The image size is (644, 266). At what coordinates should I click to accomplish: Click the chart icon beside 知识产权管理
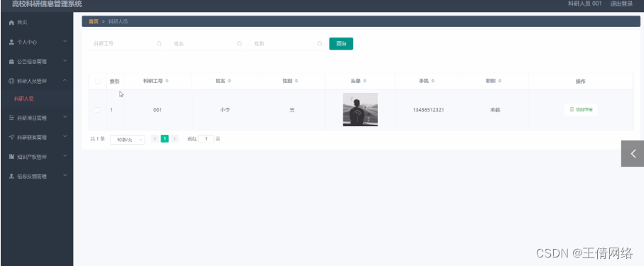pos(11,157)
